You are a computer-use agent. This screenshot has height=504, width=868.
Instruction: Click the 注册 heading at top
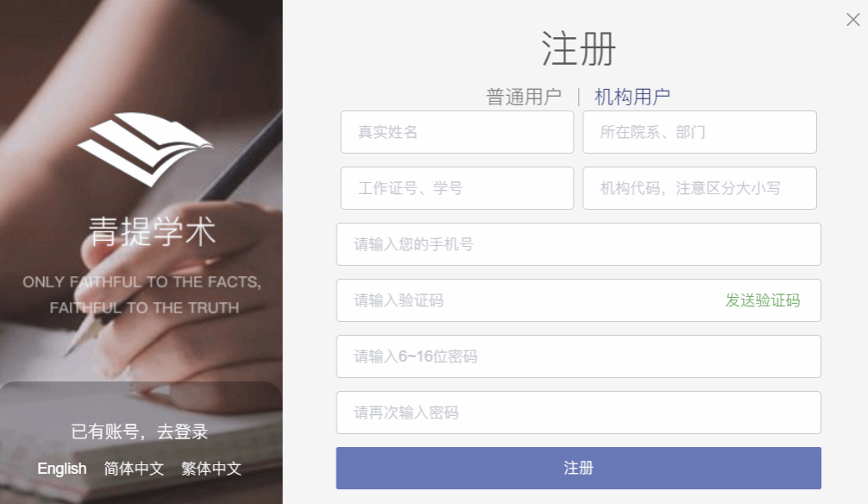(x=578, y=48)
